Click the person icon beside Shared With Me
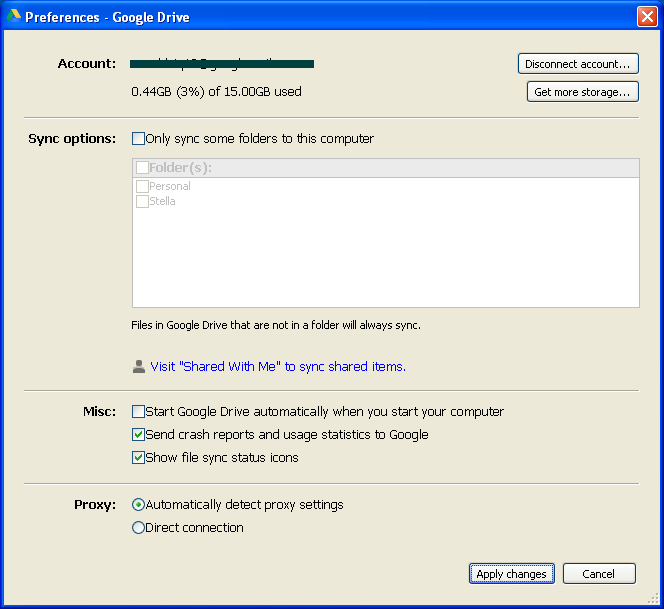The width and height of the screenshot is (664, 609). click(x=138, y=366)
